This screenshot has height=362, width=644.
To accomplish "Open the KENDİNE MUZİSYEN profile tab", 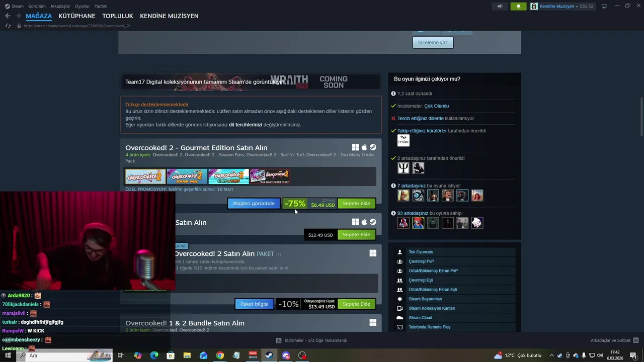I will [x=169, y=16].
